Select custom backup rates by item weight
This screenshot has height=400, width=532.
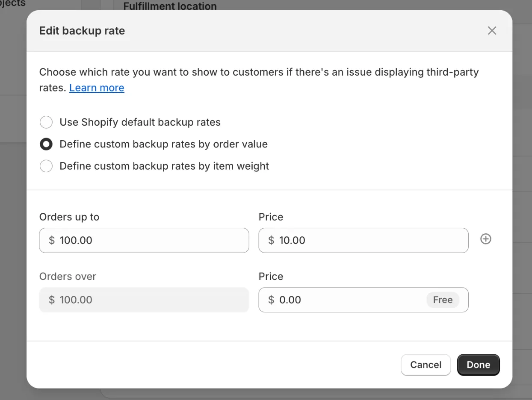click(x=46, y=166)
